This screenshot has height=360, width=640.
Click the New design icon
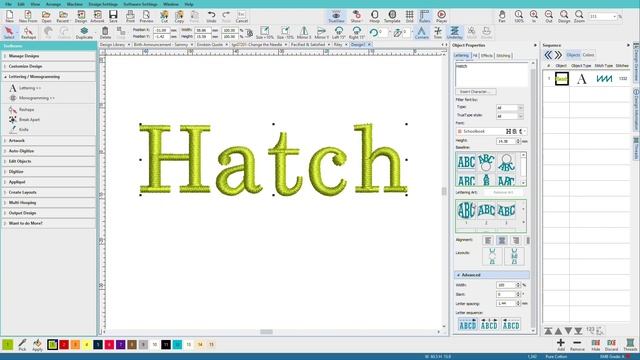[x=9, y=16]
